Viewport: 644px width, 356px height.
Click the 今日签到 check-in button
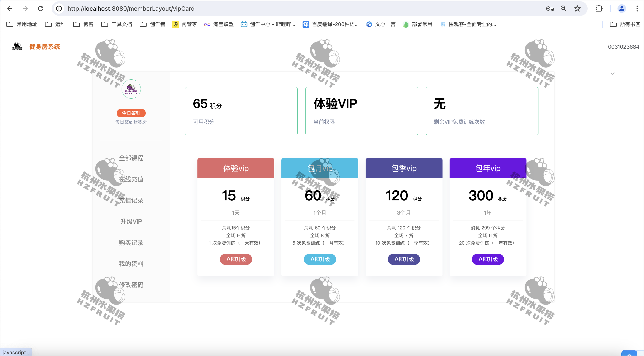(131, 113)
